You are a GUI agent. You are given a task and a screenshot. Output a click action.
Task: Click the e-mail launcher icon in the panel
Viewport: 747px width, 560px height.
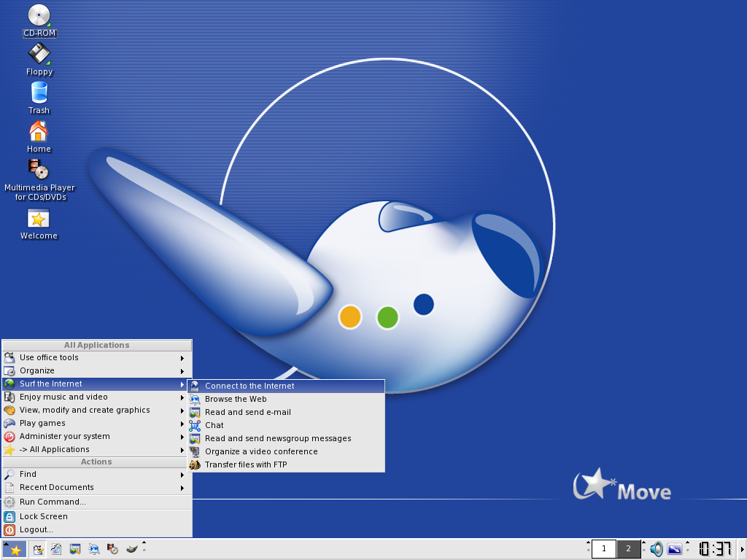click(75, 550)
